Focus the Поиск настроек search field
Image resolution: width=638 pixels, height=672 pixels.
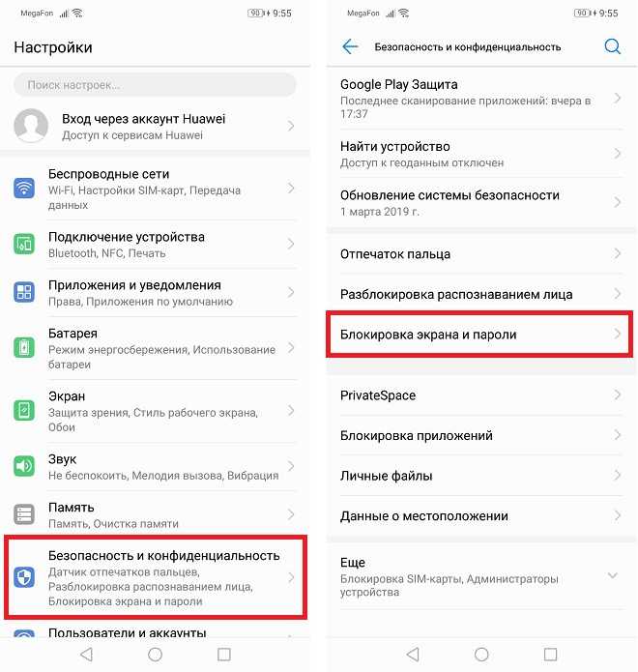click(155, 85)
